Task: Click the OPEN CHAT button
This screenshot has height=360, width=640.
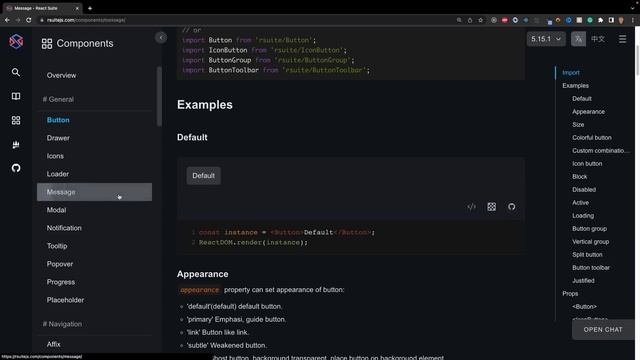Action: [603, 330]
